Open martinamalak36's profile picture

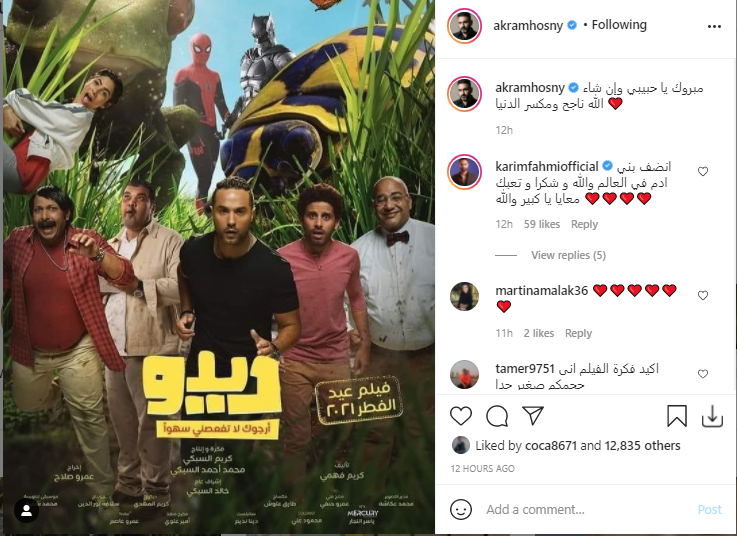coord(464,296)
